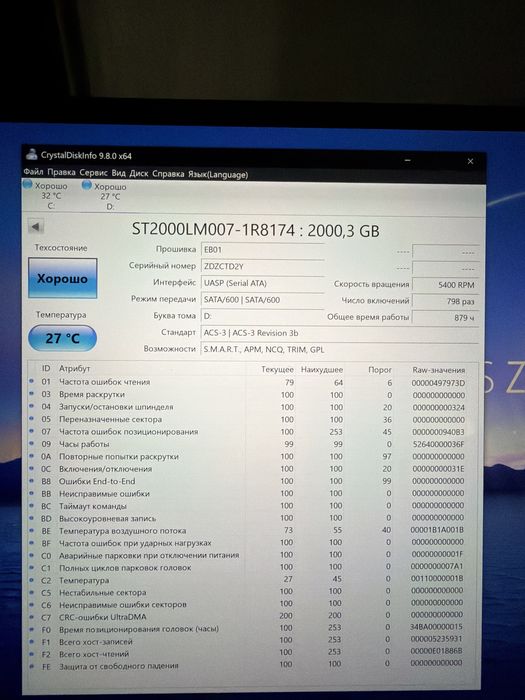Click the Атрибут column header
Image resolution: width=525 pixels, height=700 pixels.
pyautogui.click(x=75, y=368)
